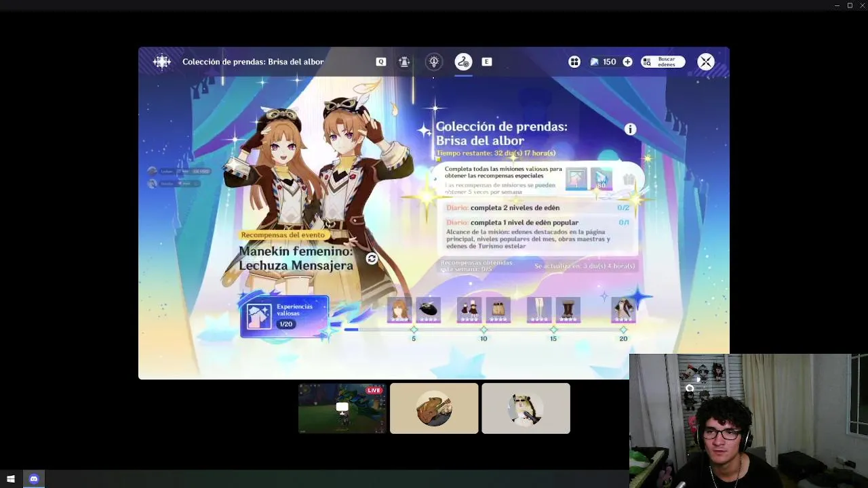Add currency with the plus button

pos(627,62)
